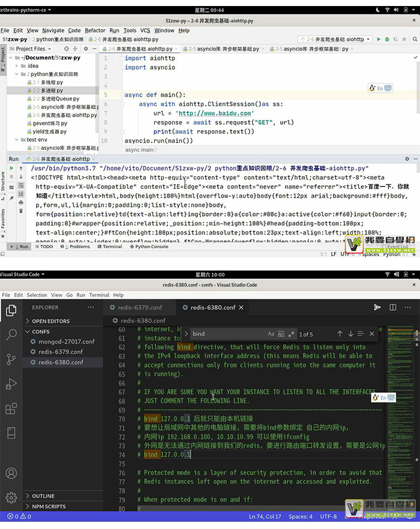The width and height of the screenshot is (420, 529).
Task: Collapse the python重点知识回顾 folder
Action: tap(17, 74)
